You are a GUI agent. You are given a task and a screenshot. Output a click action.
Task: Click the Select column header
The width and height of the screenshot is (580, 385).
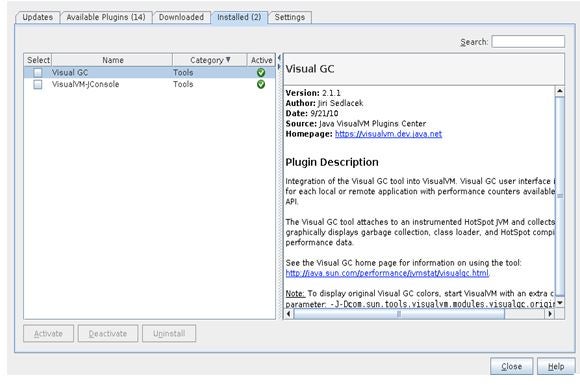point(38,60)
